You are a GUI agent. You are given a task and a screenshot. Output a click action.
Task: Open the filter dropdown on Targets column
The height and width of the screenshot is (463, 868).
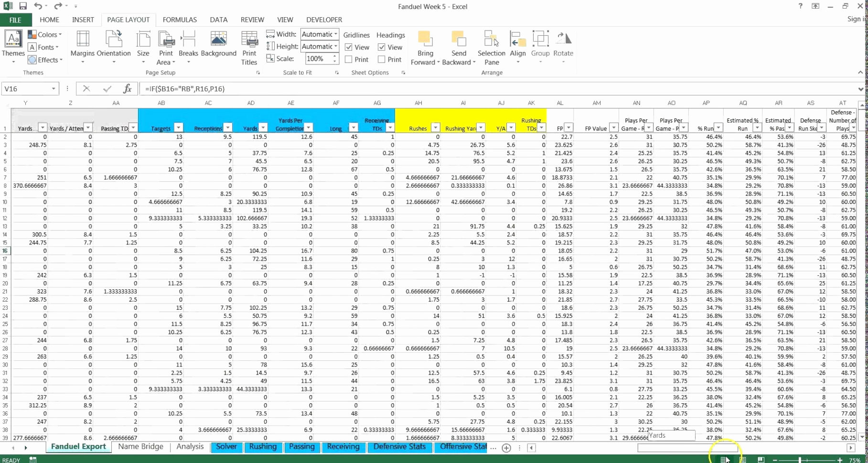click(x=178, y=128)
